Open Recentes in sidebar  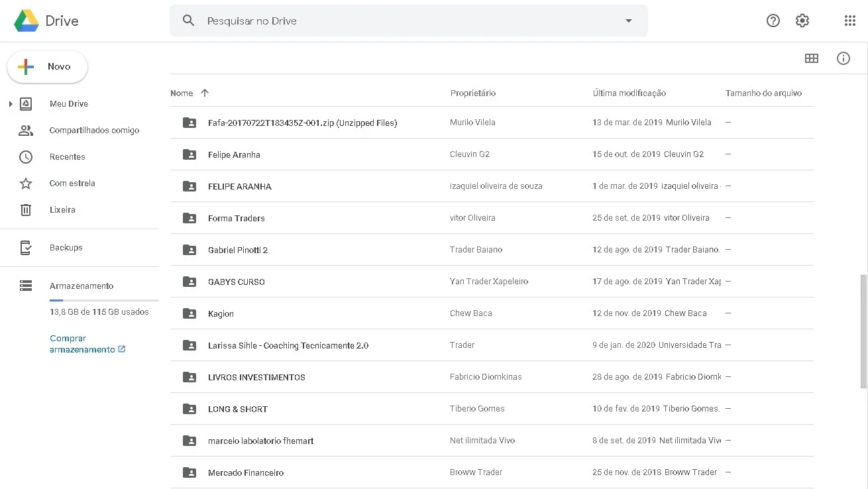[x=67, y=157]
